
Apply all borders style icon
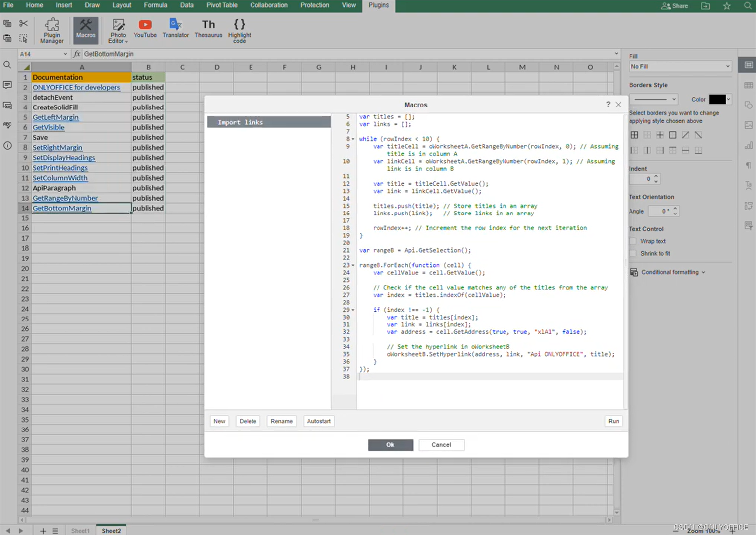[x=634, y=135]
